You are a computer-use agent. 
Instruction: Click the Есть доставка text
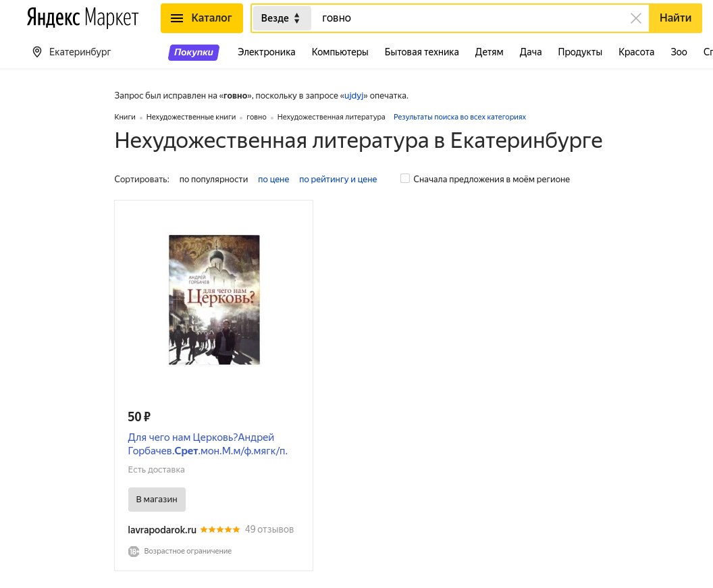[156, 470]
